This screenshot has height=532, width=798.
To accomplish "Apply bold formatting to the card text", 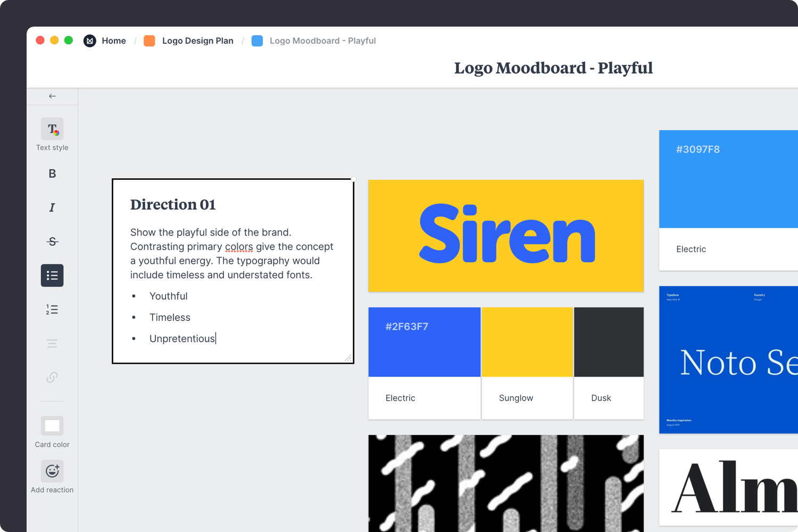I will pyautogui.click(x=52, y=173).
